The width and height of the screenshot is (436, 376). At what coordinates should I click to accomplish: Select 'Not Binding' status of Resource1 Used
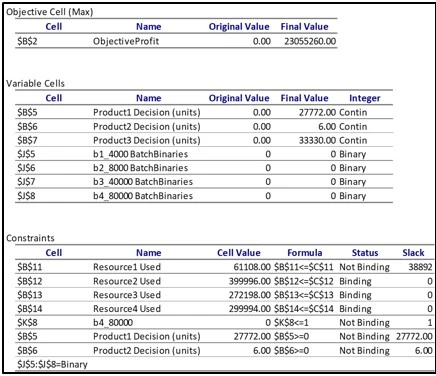pos(364,267)
